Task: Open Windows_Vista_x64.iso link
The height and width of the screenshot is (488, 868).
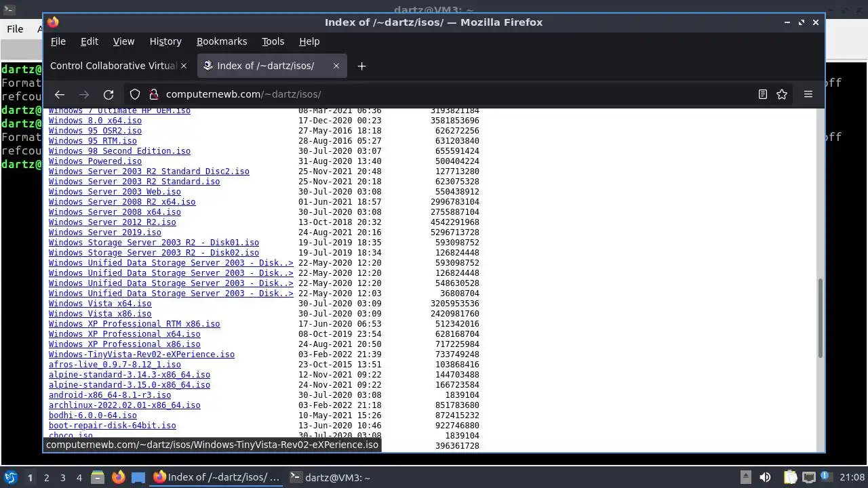Action: click(100, 304)
